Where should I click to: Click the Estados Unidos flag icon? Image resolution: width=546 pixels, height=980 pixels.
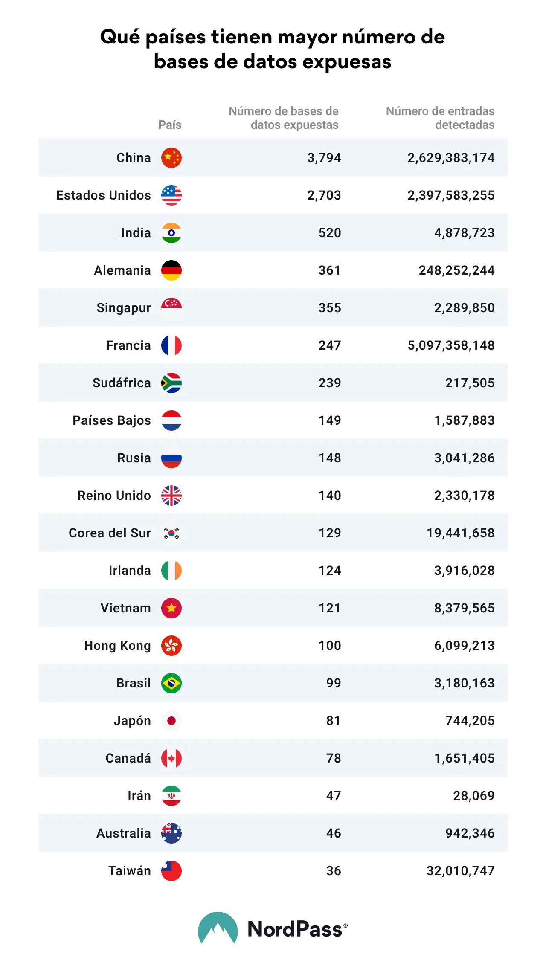tap(171, 195)
